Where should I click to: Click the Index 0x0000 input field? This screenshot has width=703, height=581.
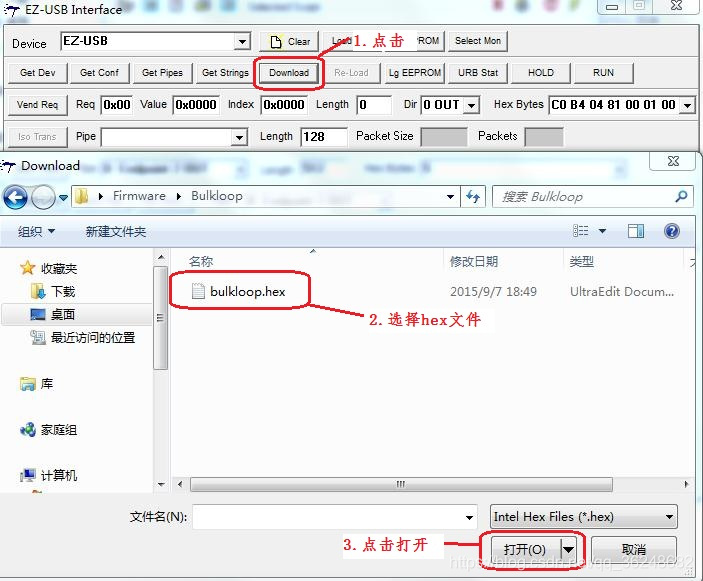point(284,105)
